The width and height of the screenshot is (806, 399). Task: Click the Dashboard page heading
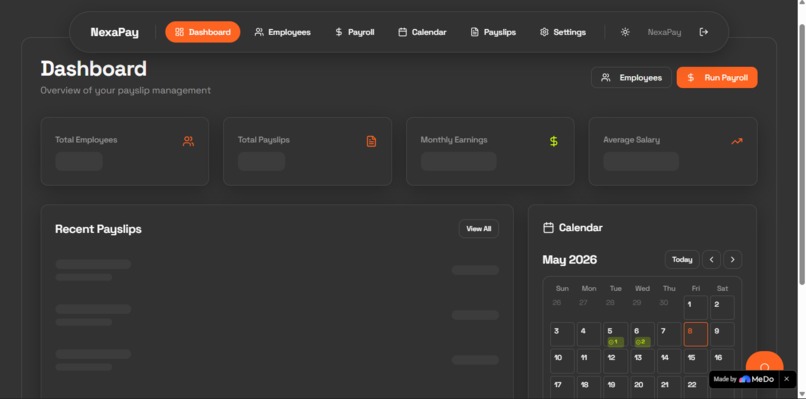click(x=94, y=69)
